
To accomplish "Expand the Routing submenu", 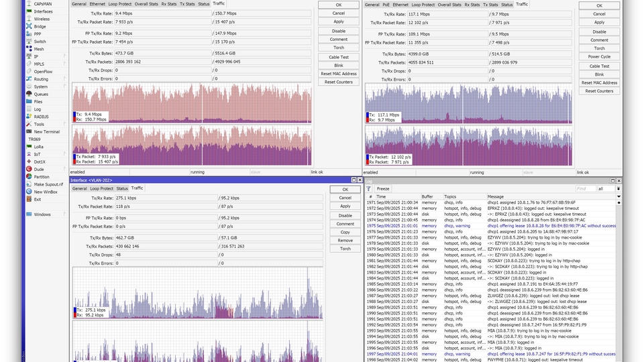I will 41,79.
